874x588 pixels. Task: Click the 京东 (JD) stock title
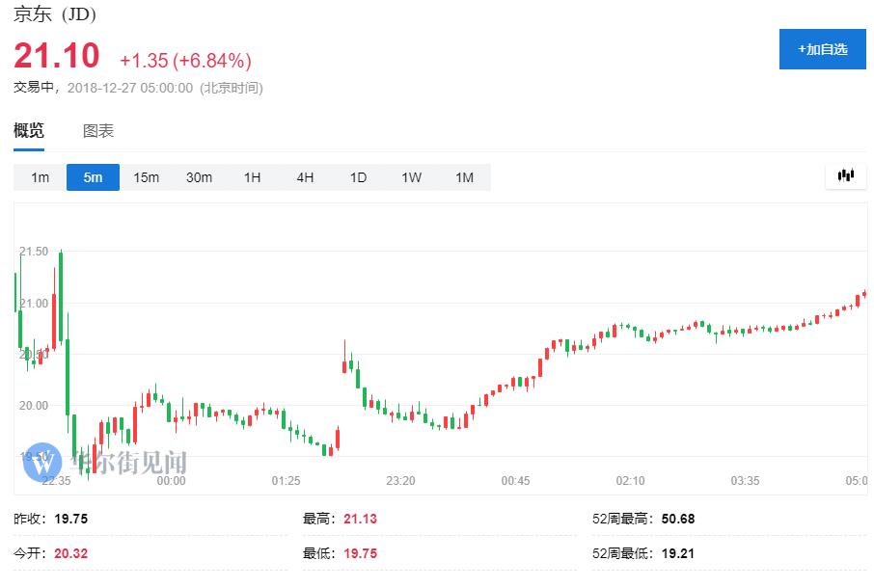coord(55,13)
